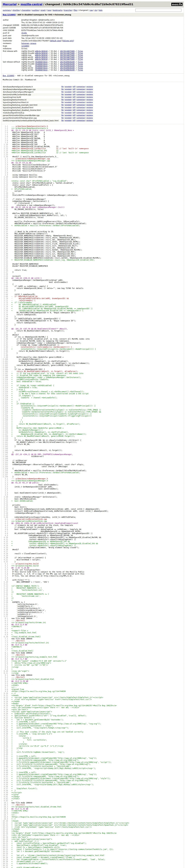
Task: Open Bug 1216893 link in title bar
Action: [9, 15]
